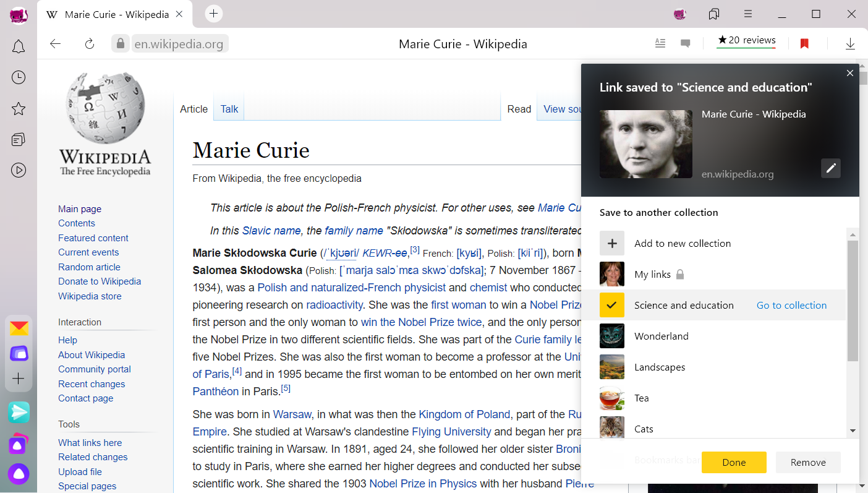The width and height of the screenshot is (868, 493).
Task: Click the padlock site security icon
Action: tap(121, 43)
